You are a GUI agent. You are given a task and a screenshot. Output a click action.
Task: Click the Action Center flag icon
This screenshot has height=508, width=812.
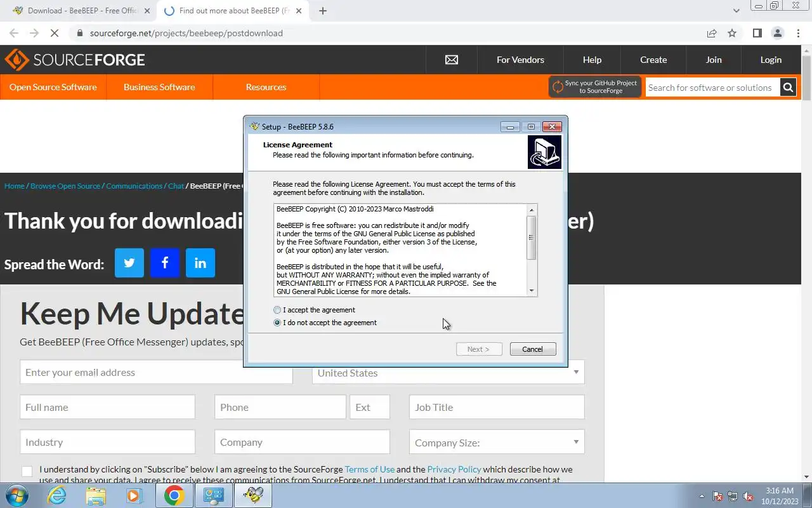[x=718, y=496]
